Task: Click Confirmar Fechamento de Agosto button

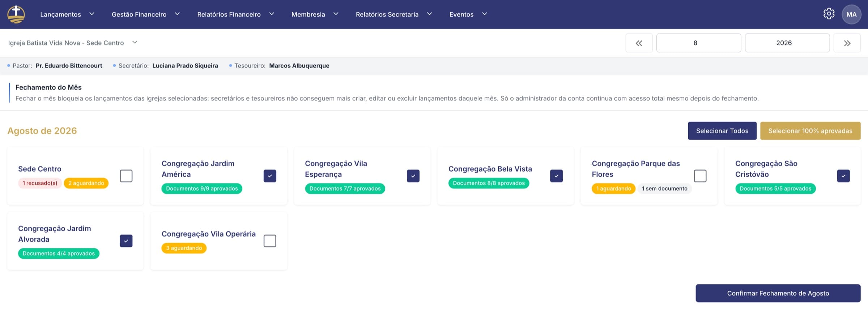Action: coord(778,293)
